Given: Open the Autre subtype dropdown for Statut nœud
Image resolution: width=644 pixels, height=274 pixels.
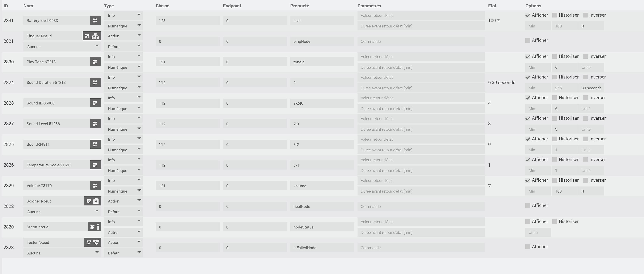Looking at the screenshot, I should click(x=123, y=232).
